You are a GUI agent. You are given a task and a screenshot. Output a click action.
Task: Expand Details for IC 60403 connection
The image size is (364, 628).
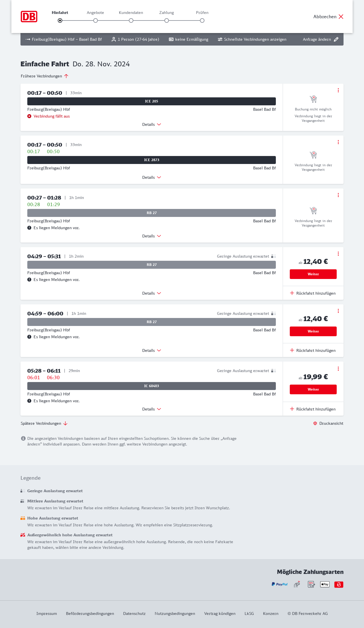point(152,409)
